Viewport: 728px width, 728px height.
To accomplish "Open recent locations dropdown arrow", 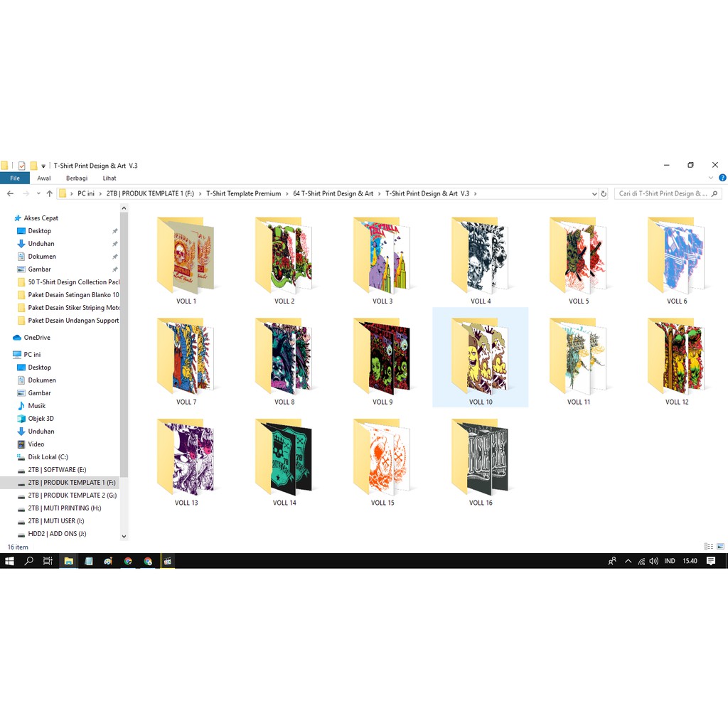I will pyautogui.click(x=38, y=193).
